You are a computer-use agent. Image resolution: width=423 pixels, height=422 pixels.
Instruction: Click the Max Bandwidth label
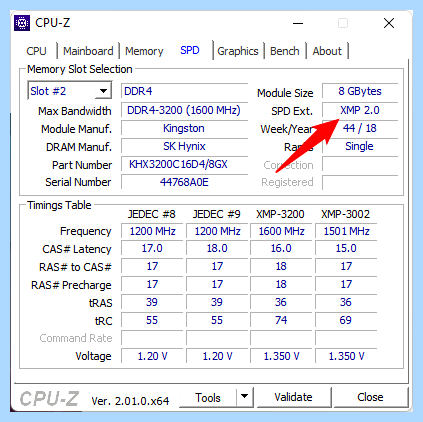(75, 111)
